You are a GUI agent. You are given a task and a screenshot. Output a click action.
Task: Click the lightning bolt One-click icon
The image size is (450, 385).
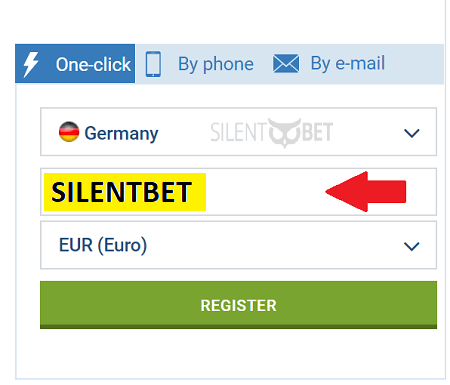[31, 64]
